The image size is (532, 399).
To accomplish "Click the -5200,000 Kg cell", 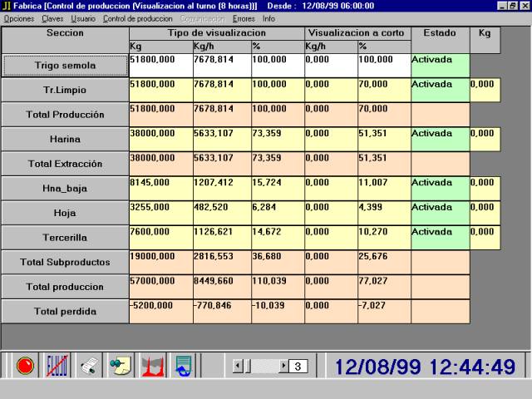I will click(161, 312).
